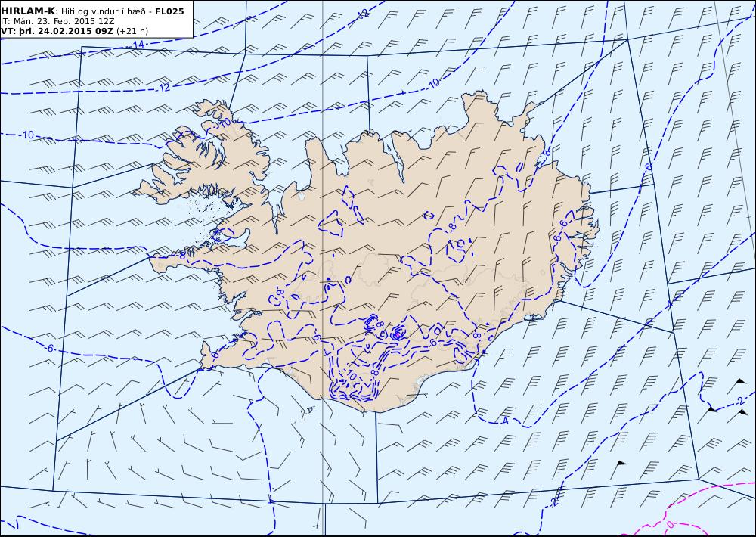Select the initial time 'Mán. 23. Feb. 2015 12Z'
The height and width of the screenshot is (537, 756).
pos(64,21)
